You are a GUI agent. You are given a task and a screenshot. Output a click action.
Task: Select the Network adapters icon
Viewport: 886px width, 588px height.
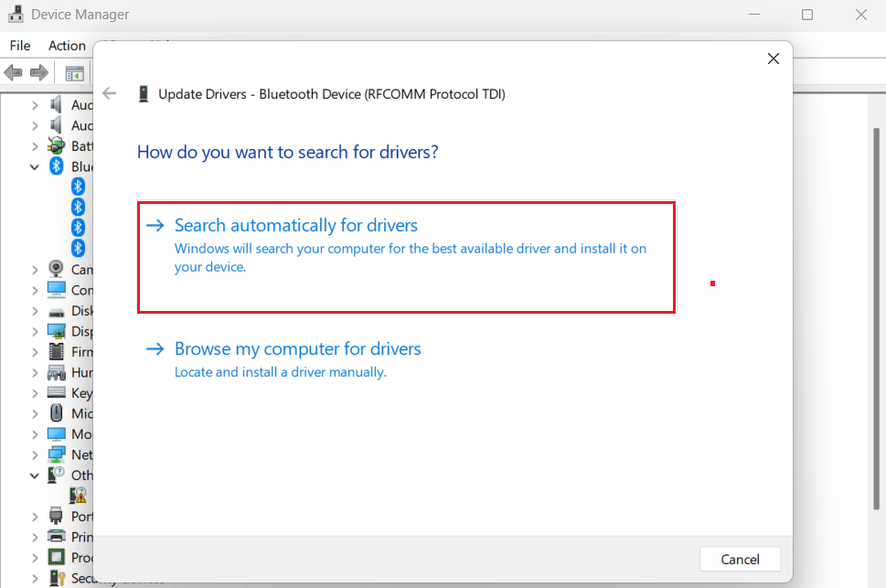pos(56,454)
